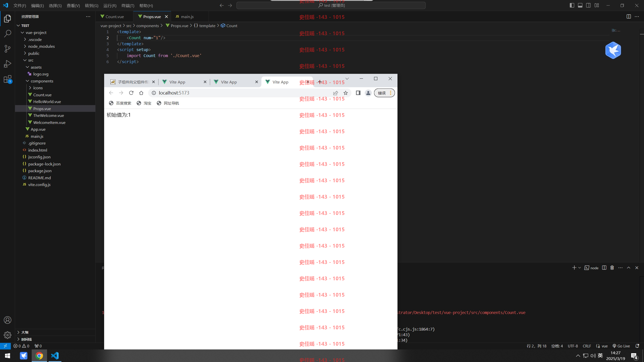Customize Layout icon in title bar

(x=597, y=5)
